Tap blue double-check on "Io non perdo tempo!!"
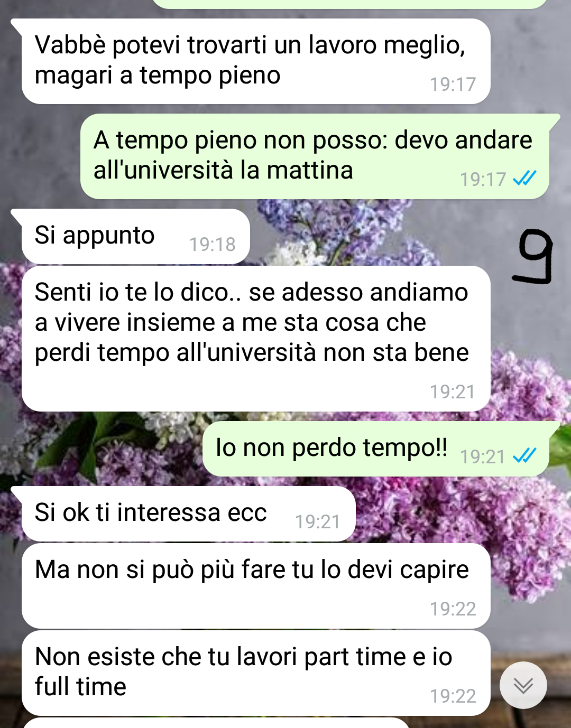The height and width of the screenshot is (728, 571). click(x=525, y=455)
